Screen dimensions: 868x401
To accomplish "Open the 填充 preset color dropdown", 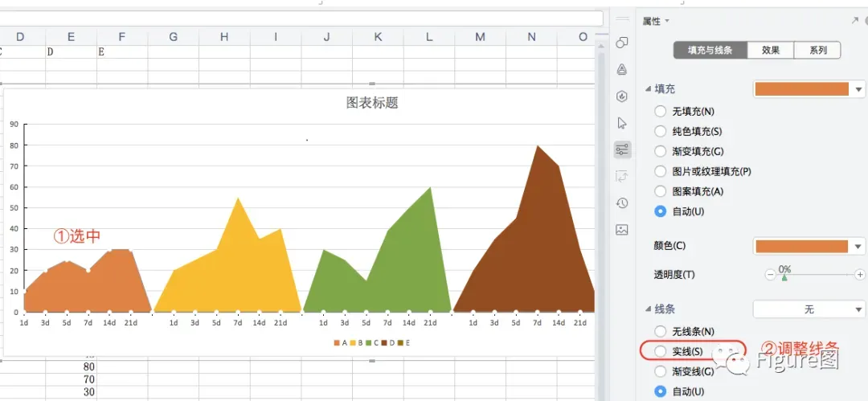I will pos(858,89).
